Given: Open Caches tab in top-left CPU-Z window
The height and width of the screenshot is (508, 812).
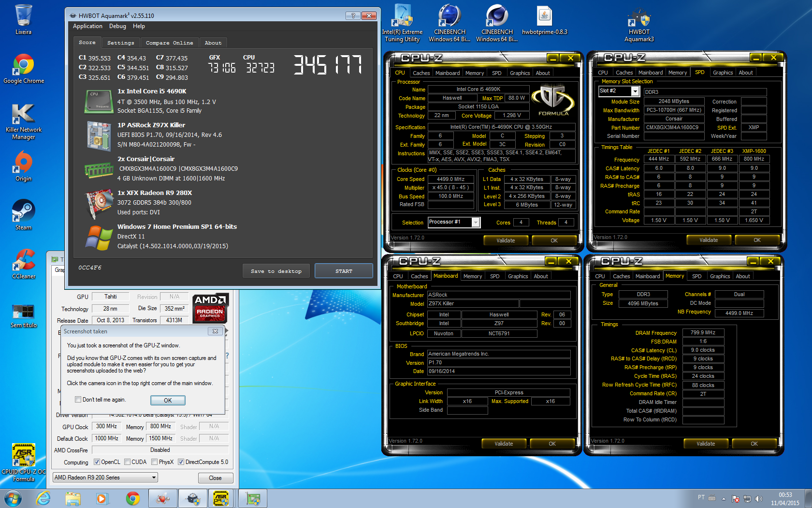Looking at the screenshot, I should click(421, 73).
